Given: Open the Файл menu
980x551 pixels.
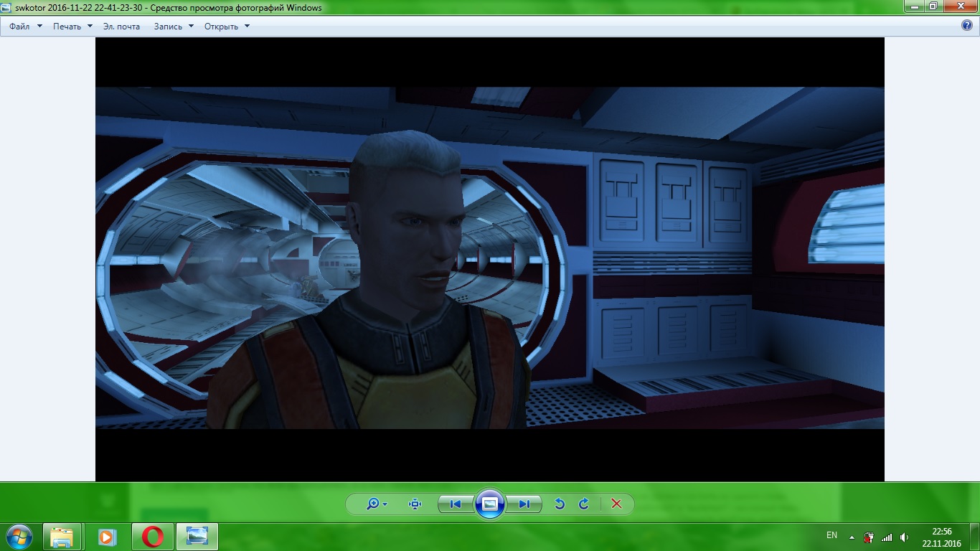Looking at the screenshot, I should [x=19, y=27].
